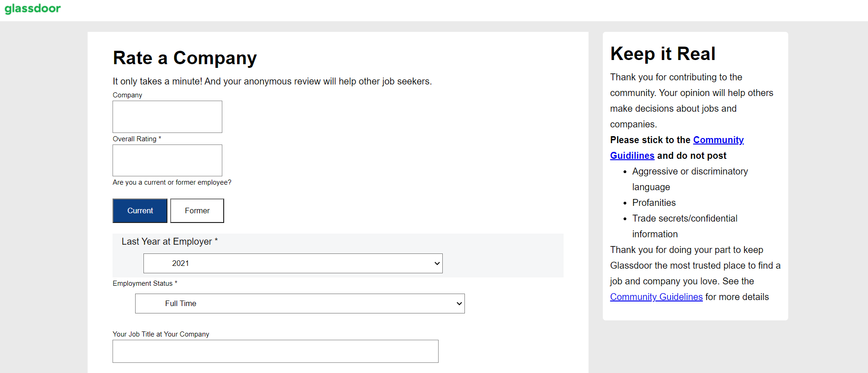
Task: Click 'Are you a current or former employee?' label
Action: pos(172,182)
